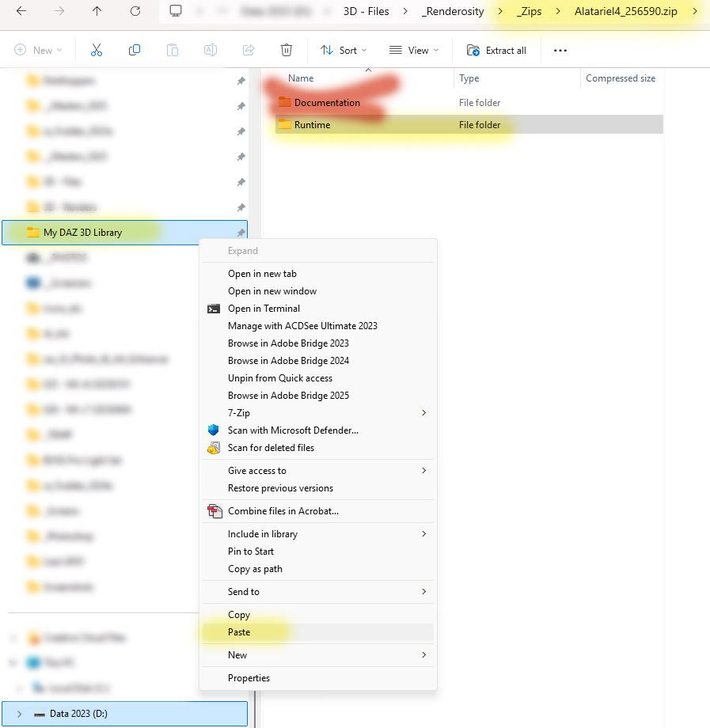Click the Runtime folder icon
The width and height of the screenshot is (710, 728).
tap(285, 125)
